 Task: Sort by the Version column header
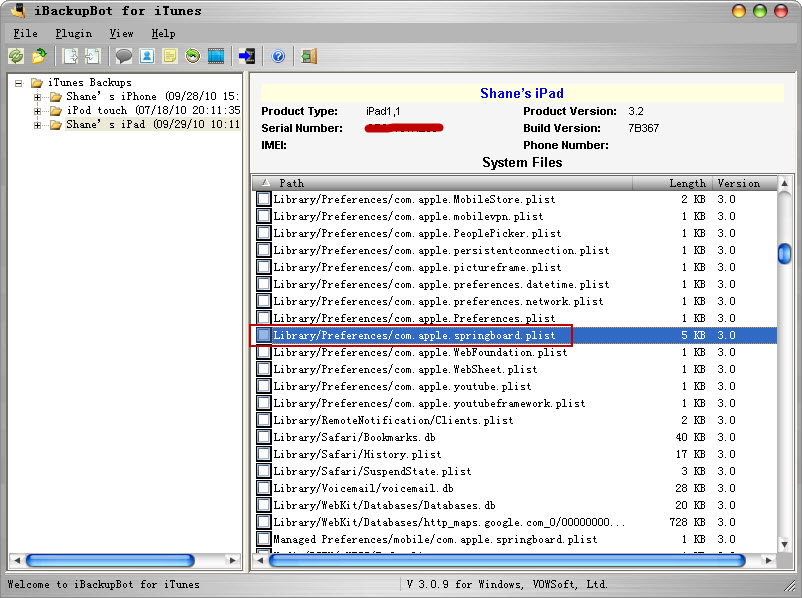pyautogui.click(x=744, y=183)
